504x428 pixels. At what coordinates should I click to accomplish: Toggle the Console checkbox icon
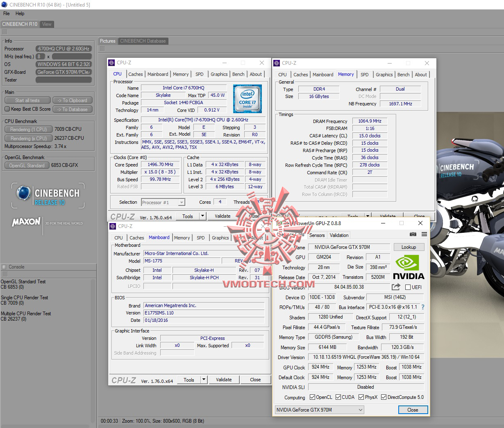[x=4, y=267]
